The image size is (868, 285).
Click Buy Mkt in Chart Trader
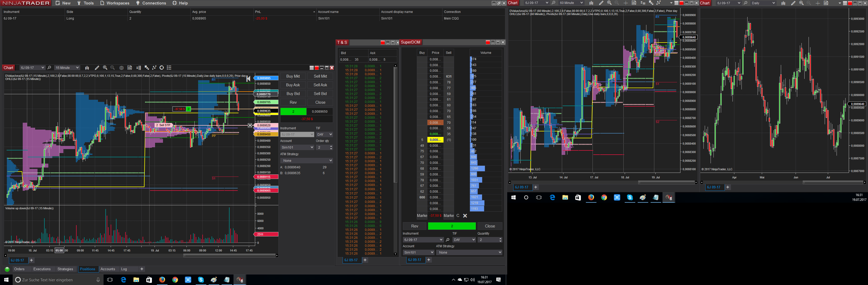pos(293,76)
